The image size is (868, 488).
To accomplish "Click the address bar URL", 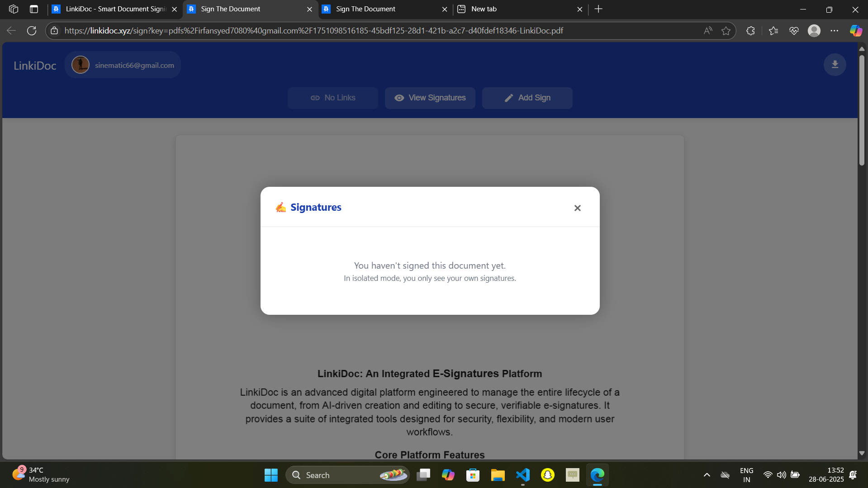I will 313,31.
